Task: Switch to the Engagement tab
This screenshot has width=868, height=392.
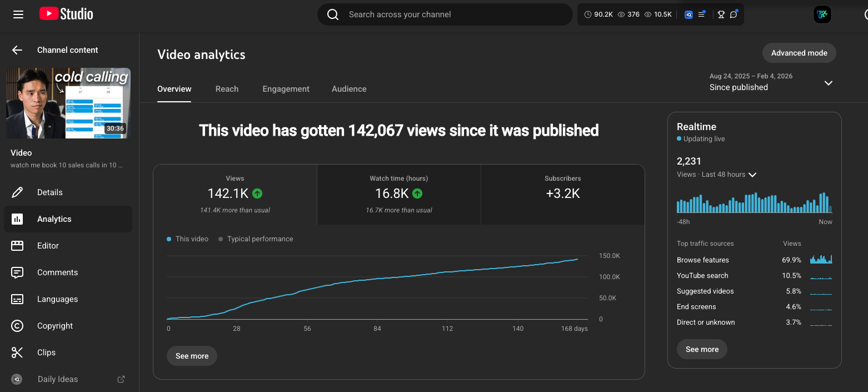Action: [286, 89]
